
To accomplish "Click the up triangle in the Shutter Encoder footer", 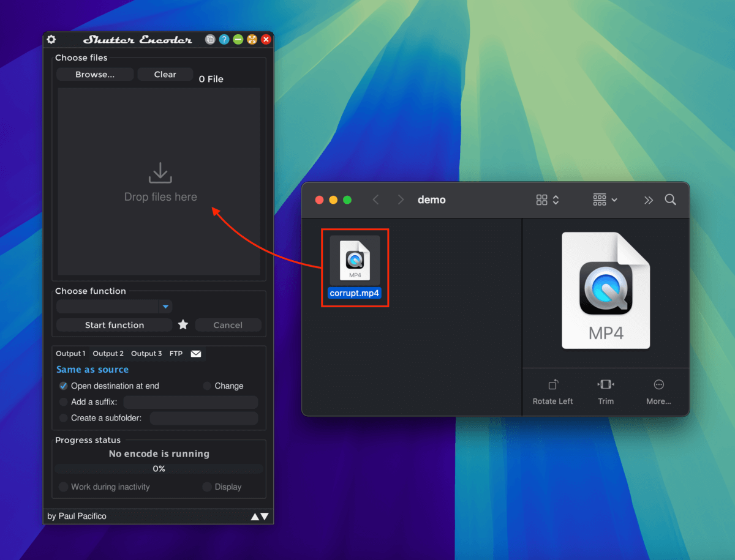I will tap(255, 517).
